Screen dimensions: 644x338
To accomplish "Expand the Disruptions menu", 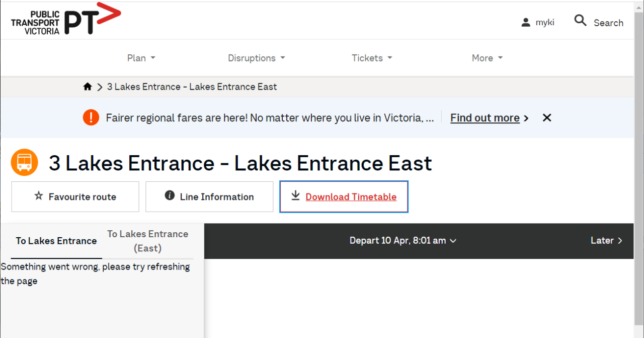I will coord(256,58).
